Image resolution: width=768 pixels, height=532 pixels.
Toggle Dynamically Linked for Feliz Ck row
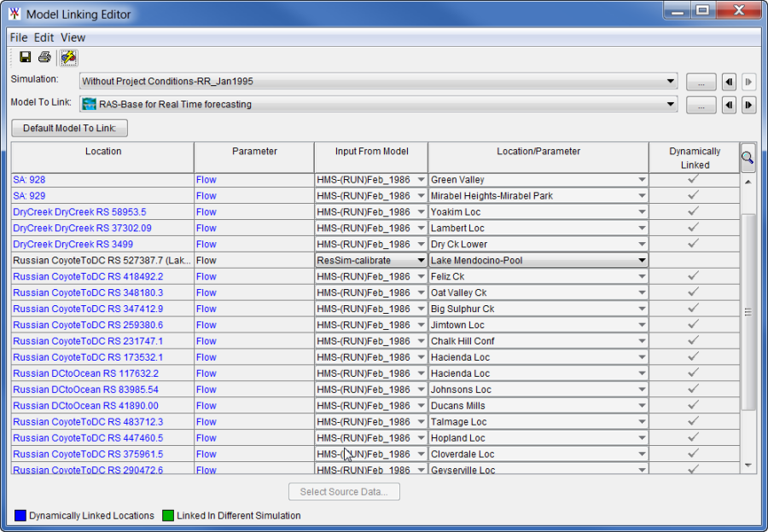695,276
